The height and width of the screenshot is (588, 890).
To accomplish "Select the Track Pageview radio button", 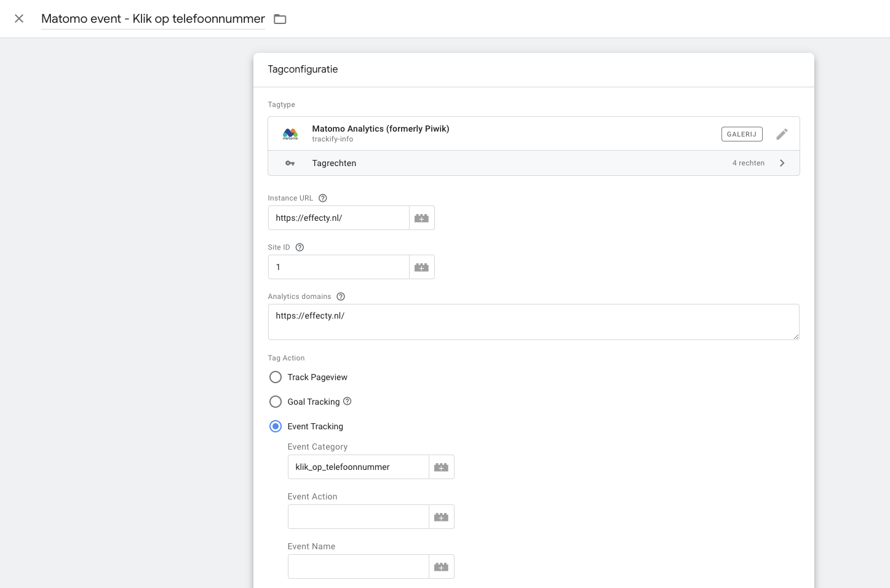I will (x=276, y=377).
